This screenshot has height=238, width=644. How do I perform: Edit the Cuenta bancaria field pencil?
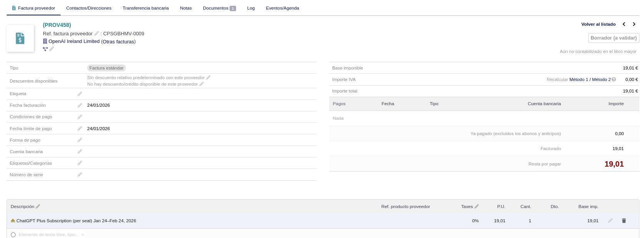[80, 152]
